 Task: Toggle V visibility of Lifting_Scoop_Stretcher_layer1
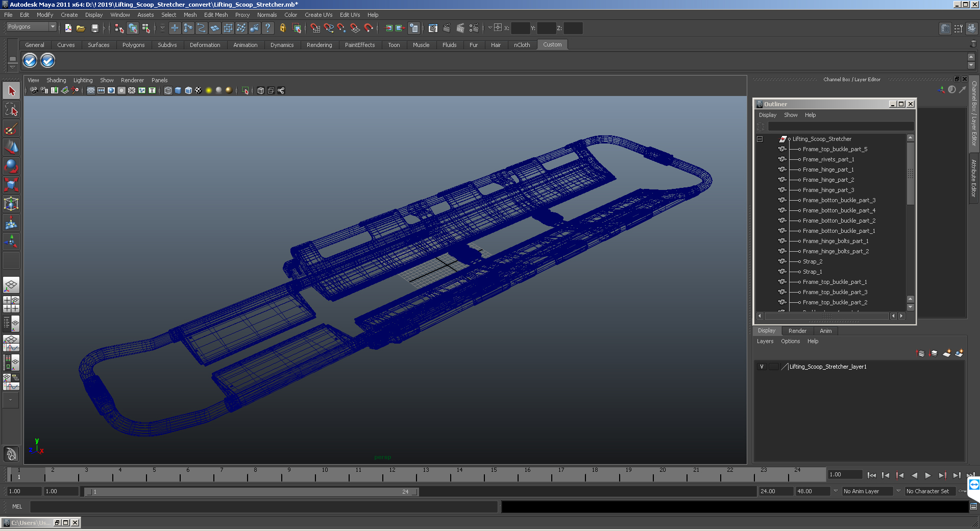pos(762,367)
